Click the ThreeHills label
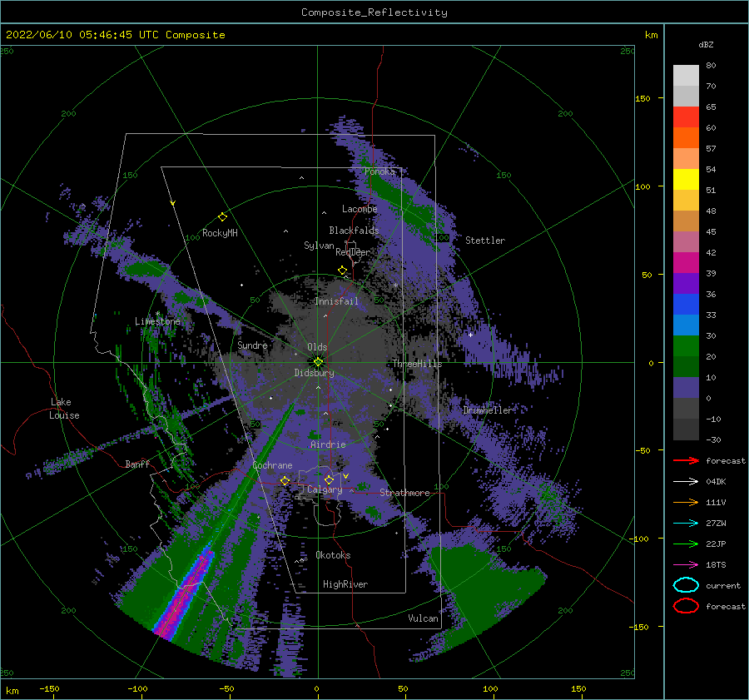The image size is (749, 700). [417, 364]
